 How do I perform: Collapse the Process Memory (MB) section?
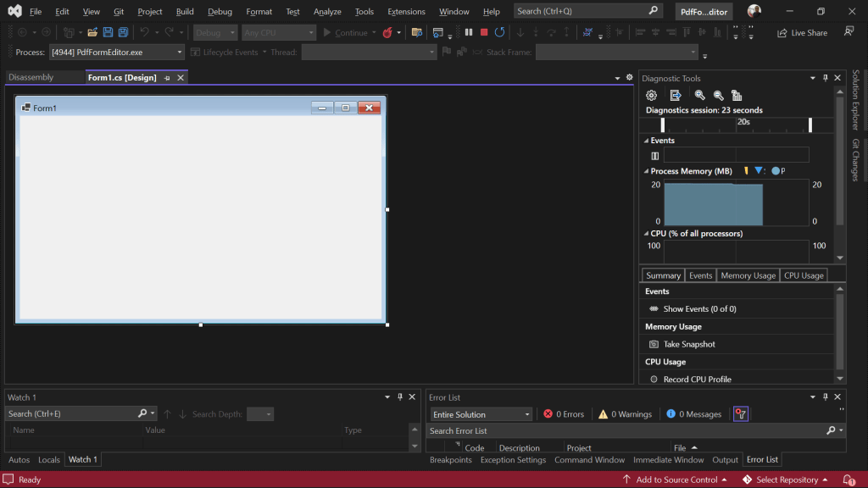[646, 171]
